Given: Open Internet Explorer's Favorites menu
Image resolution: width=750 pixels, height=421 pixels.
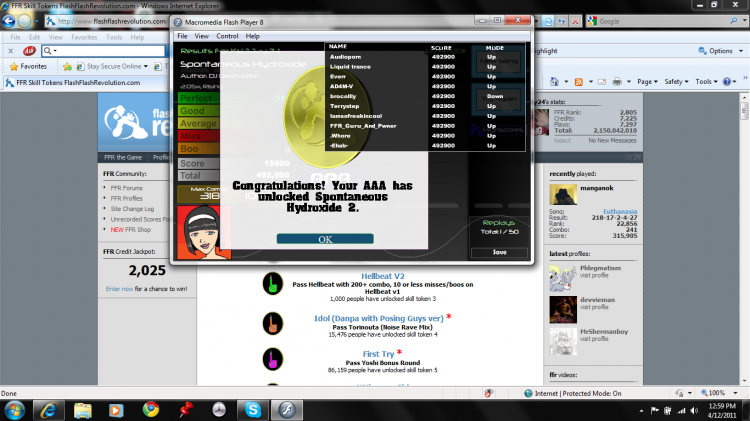Looking at the screenshot, I should coord(84,37).
